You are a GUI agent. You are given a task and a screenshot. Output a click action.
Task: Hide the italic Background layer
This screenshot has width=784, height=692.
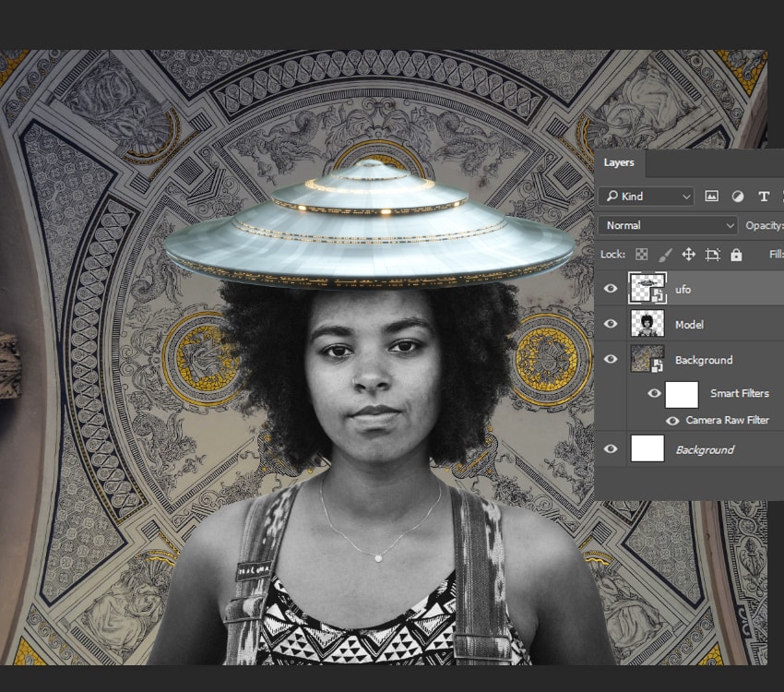(611, 448)
